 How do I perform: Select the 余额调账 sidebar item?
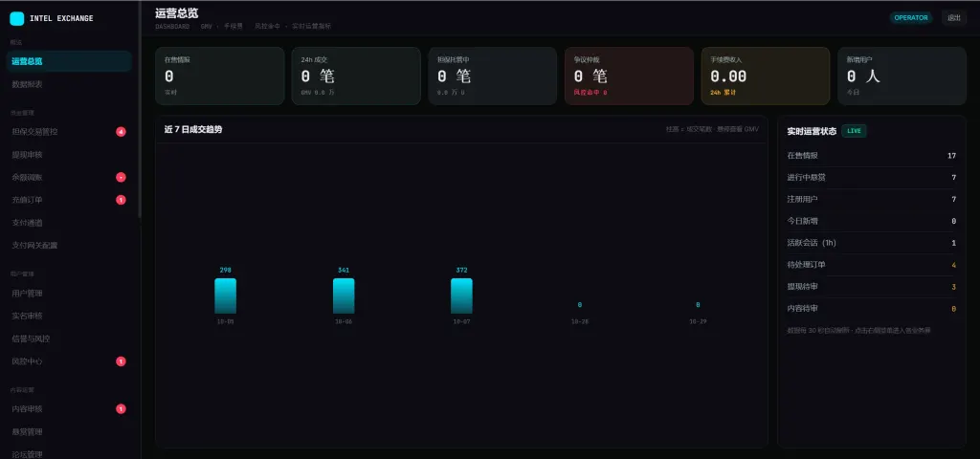coord(69,177)
